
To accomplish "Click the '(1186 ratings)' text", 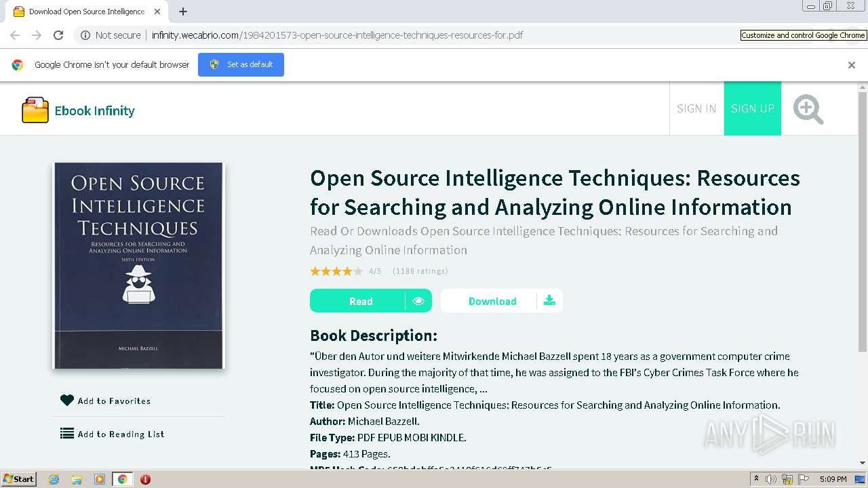I will point(420,271).
